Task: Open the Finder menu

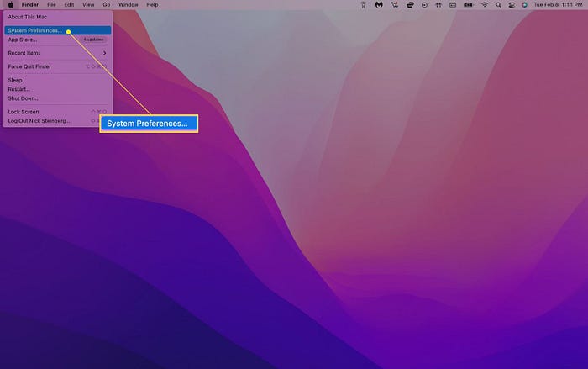Action: pyautogui.click(x=30, y=5)
